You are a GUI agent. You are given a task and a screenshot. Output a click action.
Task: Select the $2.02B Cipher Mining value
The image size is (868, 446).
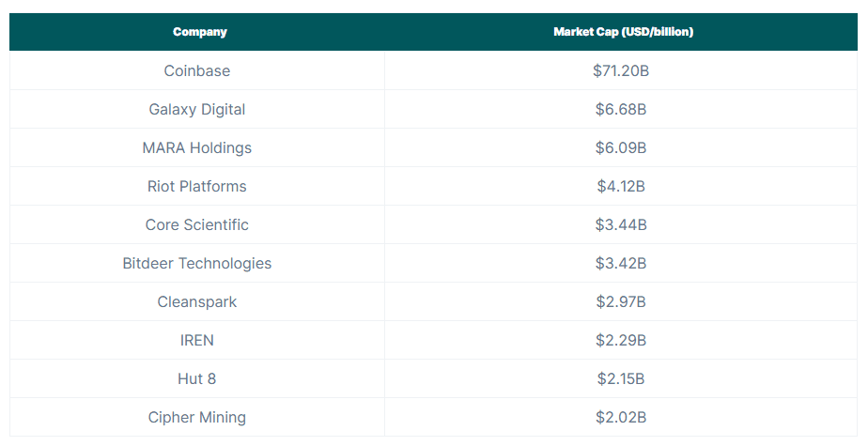(x=621, y=418)
